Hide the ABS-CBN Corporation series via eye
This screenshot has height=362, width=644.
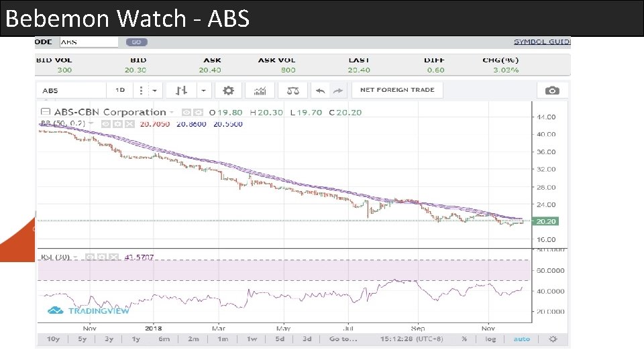pos(187,112)
